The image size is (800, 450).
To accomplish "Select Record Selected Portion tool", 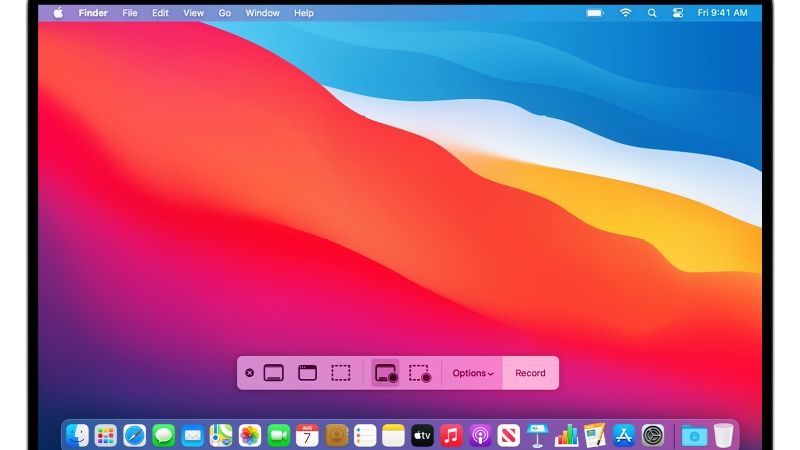I will pos(420,373).
